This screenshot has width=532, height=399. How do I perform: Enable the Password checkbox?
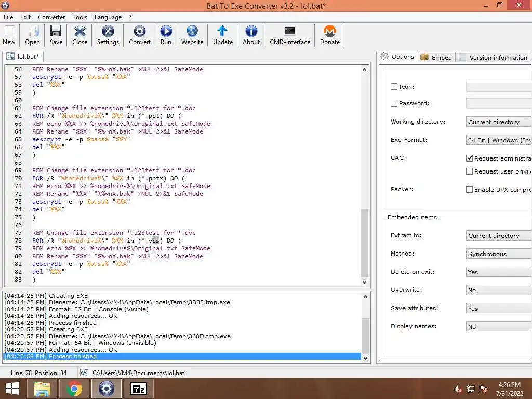[x=394, y=103]
